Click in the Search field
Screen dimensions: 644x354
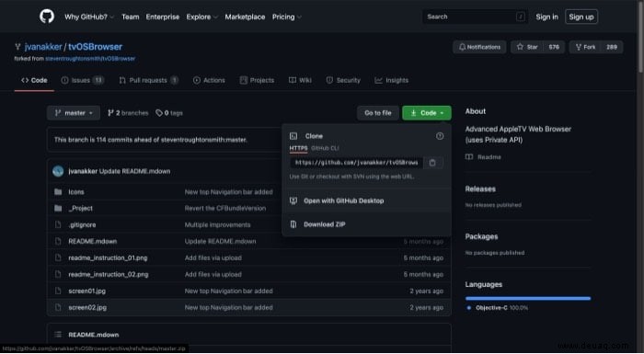tap(476, 17)
